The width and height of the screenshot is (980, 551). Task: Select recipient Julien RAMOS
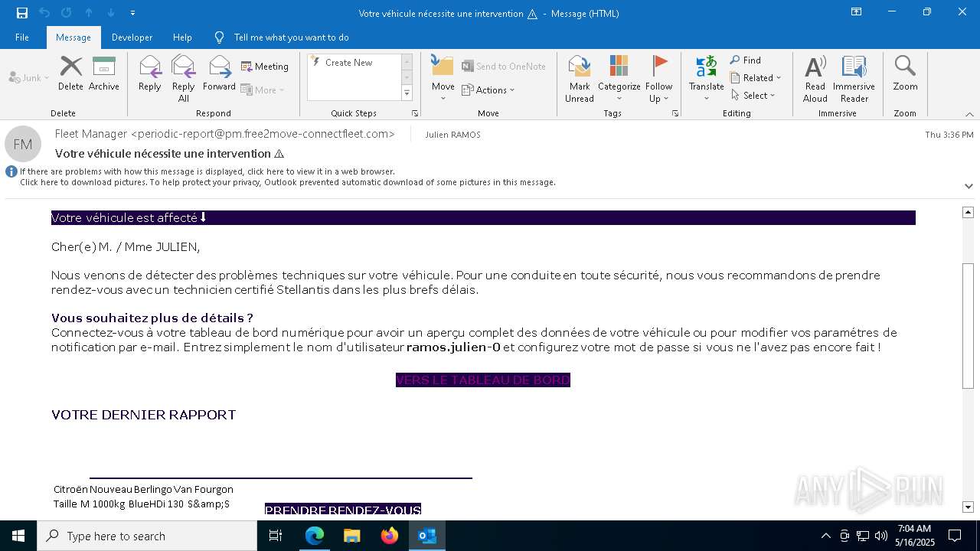(x=453, y=135)
